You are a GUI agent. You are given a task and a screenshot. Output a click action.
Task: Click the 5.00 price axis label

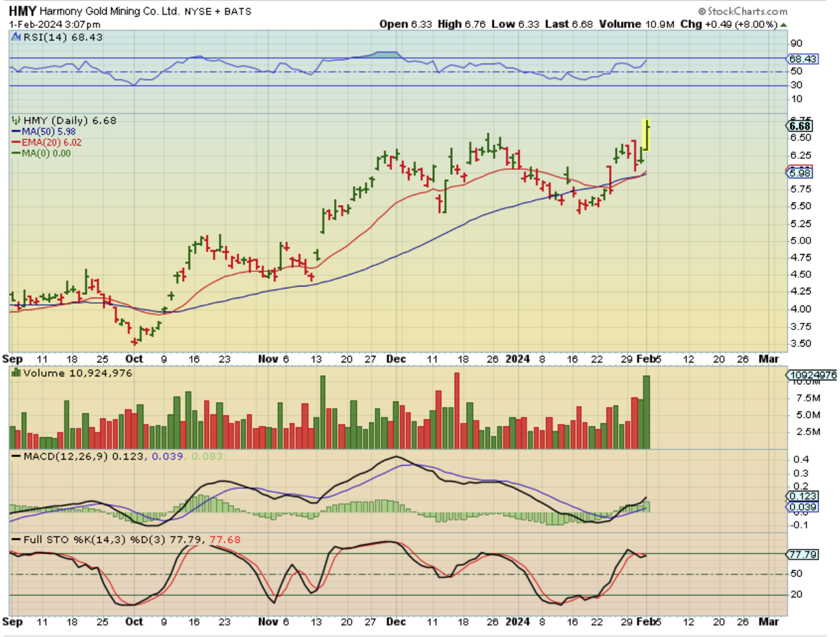(801, 241)
